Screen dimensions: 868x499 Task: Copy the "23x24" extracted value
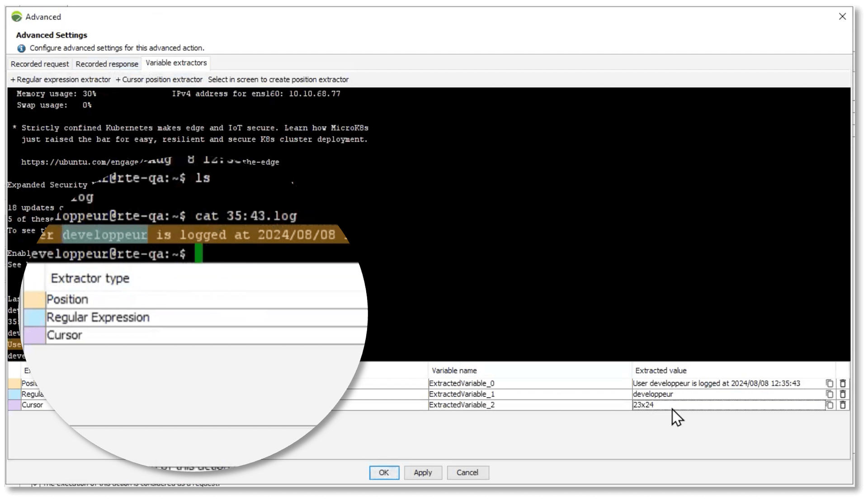point(830,405)
